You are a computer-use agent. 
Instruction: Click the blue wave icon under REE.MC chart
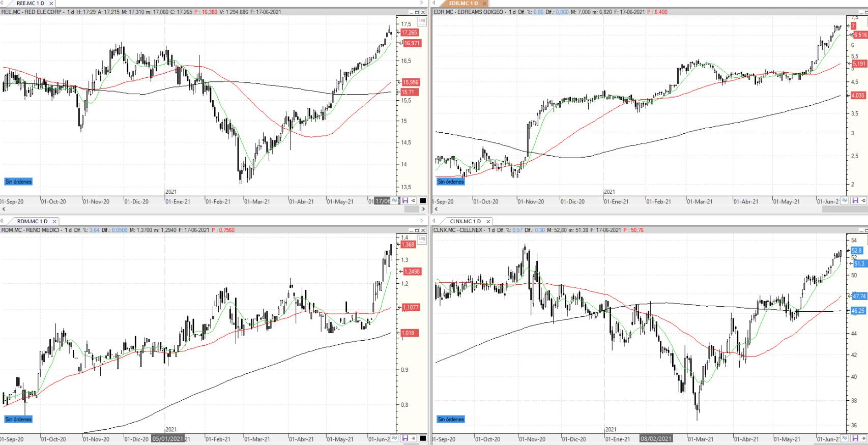coord(395,201)
